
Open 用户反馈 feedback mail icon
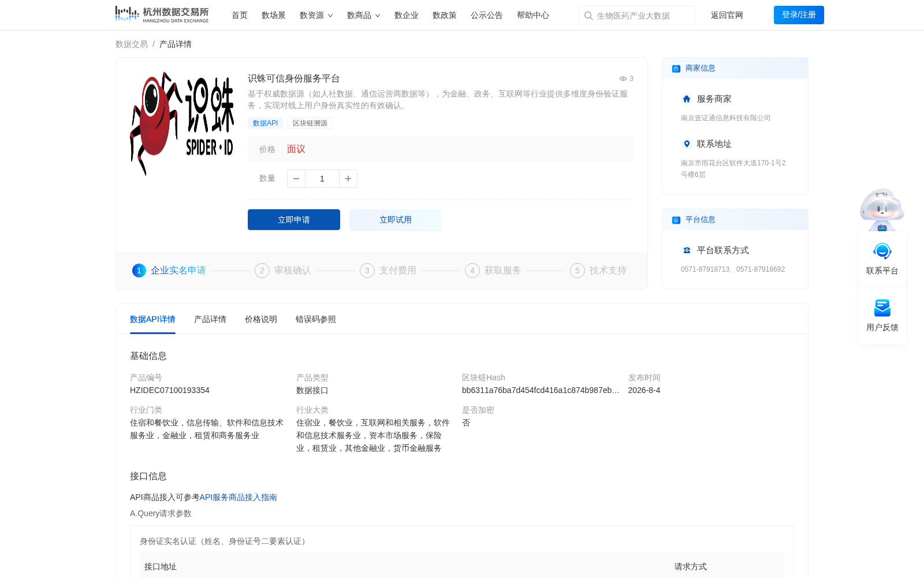coord(882,308)
